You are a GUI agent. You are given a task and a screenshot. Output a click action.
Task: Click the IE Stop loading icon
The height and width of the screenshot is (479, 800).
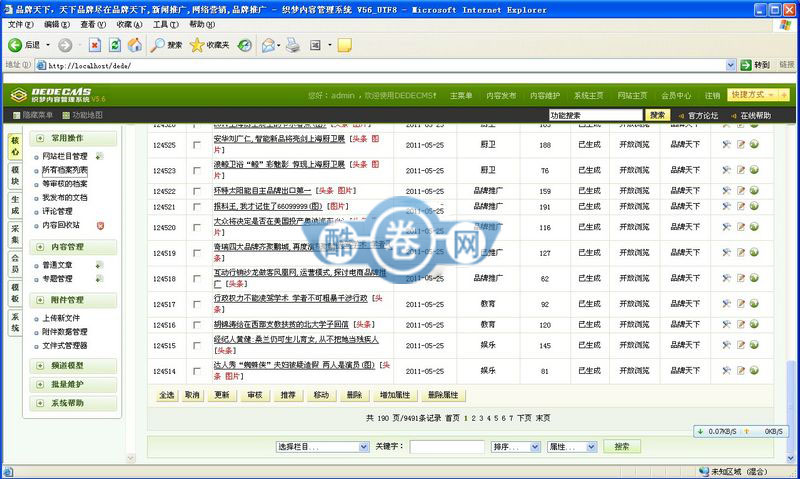(94, 45)
